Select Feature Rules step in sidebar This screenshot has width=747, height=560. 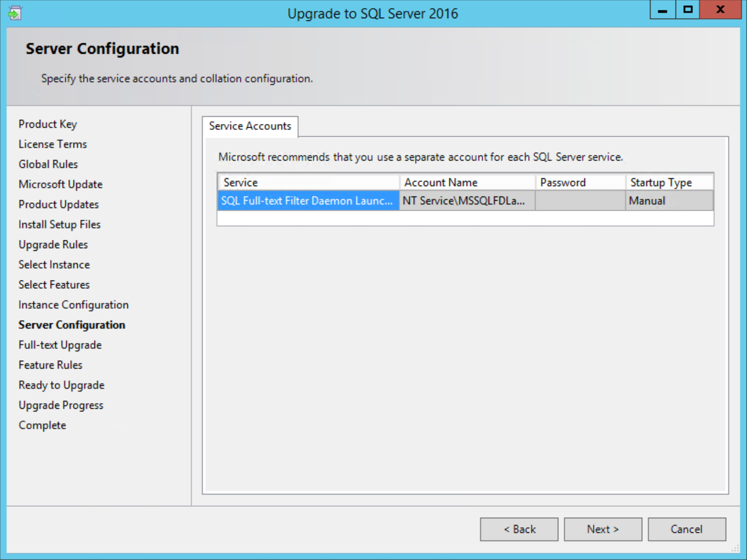pyautogui.click(x=51, y=365)
